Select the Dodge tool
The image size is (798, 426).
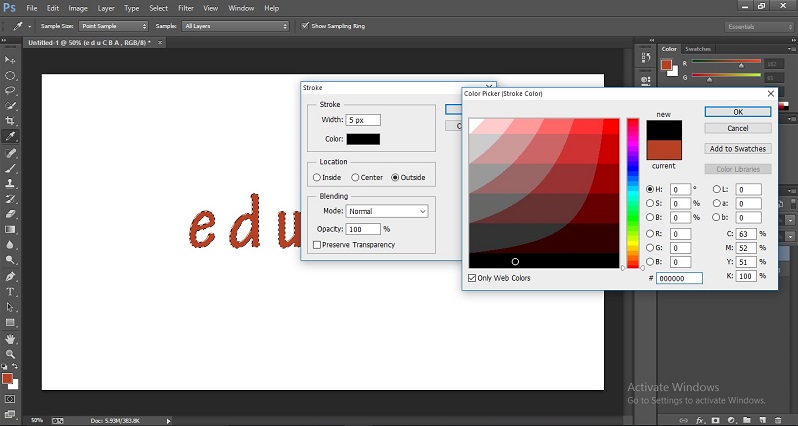10,260
